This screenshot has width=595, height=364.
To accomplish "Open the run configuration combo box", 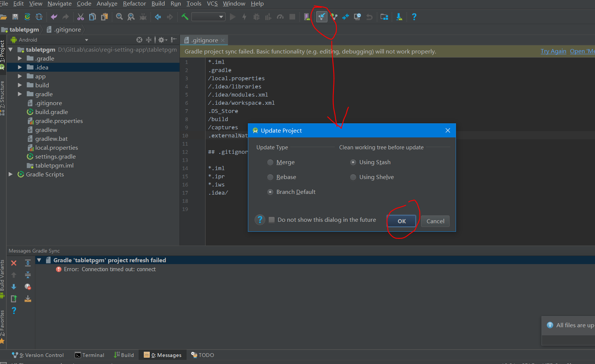I will (x=208, y=17).
